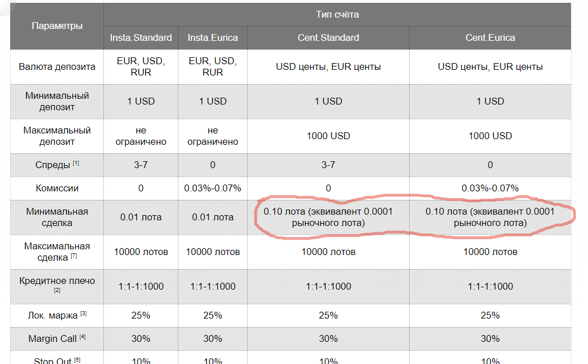Viewport: 588px width, 364px height.
Task: Click Cent.Eurica 10000 лотов cell
Action: tap(490, 252)
